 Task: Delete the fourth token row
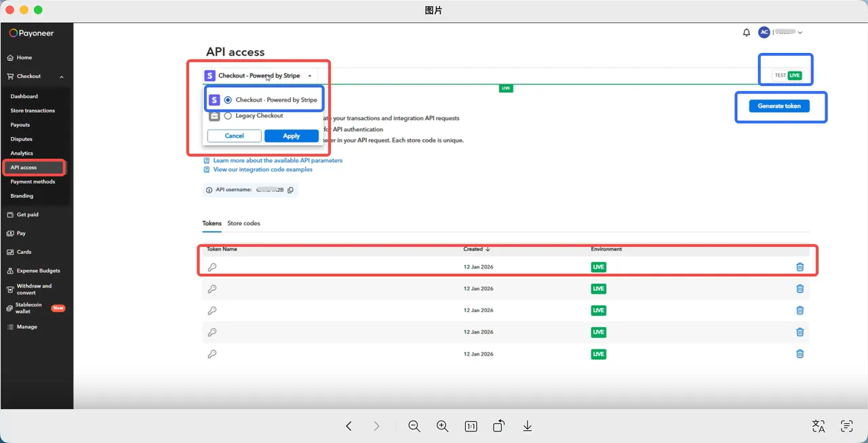(x=800, y=332)
